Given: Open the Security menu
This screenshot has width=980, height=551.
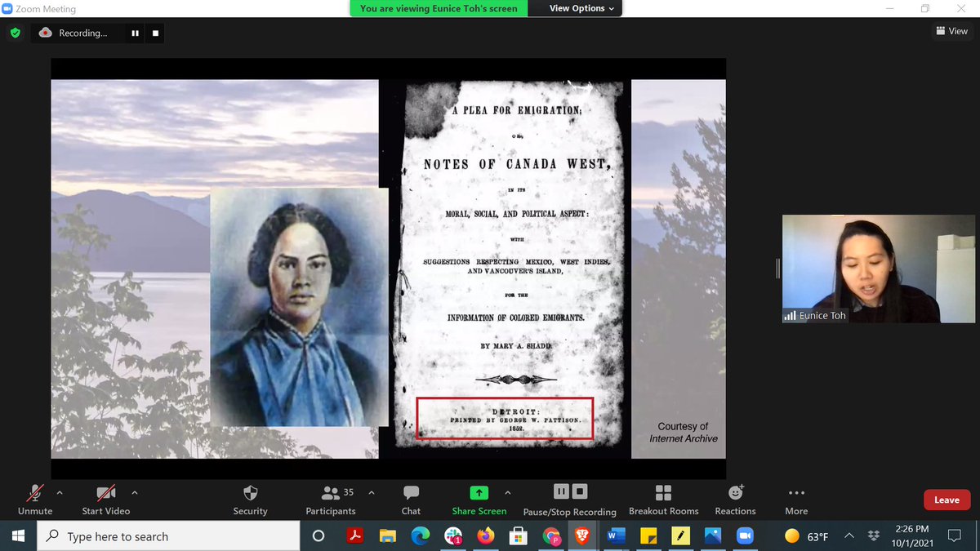Looking at the screenshot, I should (250, 500).
